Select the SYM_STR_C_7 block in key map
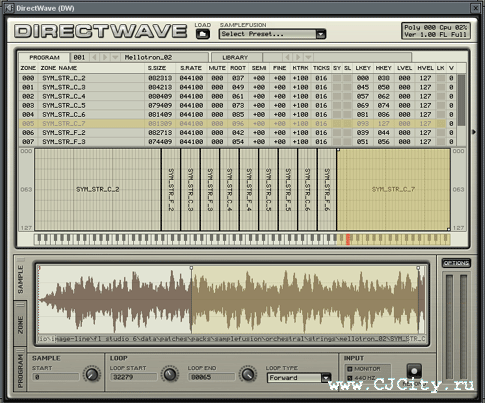The image size is (485, 403). (393, 189)
